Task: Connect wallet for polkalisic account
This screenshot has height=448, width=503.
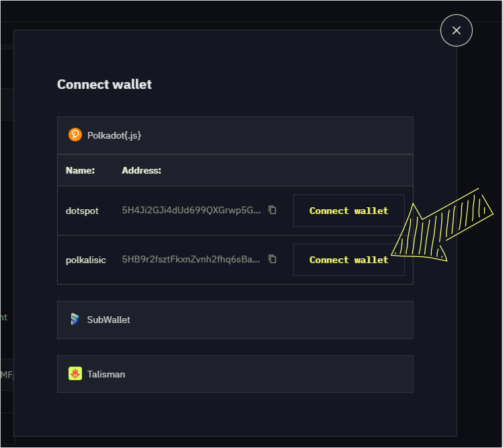Action: [x=349, y=260]
